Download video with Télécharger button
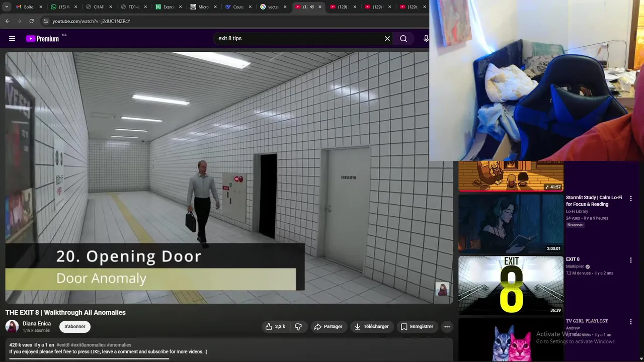 [x=371, y=327]
